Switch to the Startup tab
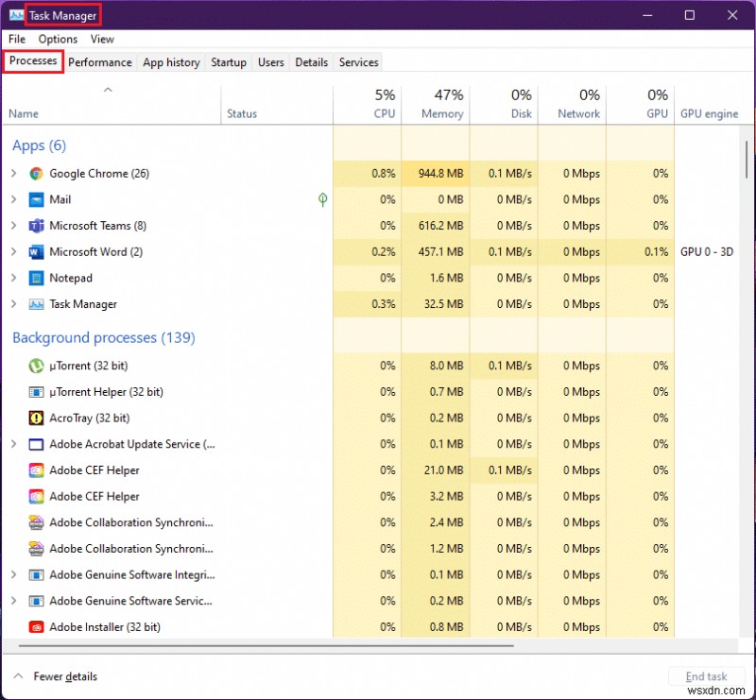The image size is (756, 700). (229, 62)
